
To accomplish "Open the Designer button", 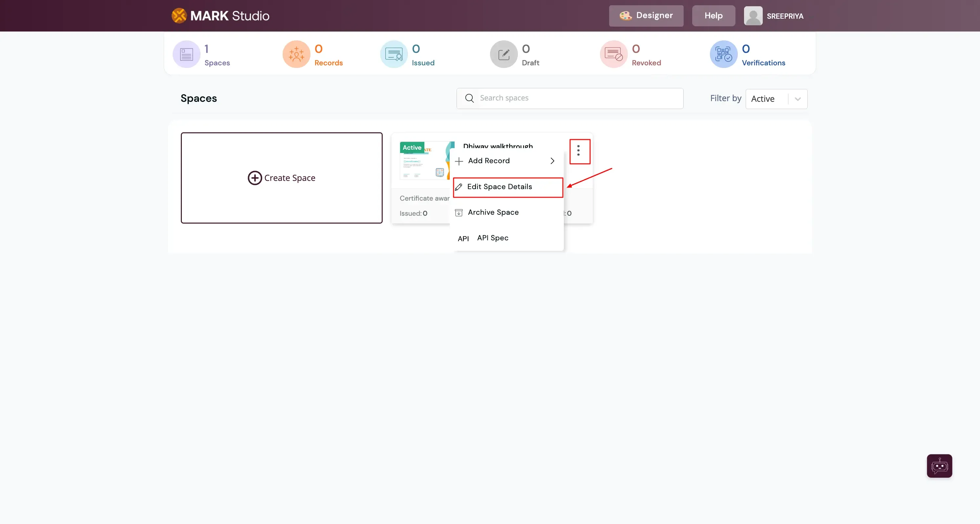I will [646, 16].
